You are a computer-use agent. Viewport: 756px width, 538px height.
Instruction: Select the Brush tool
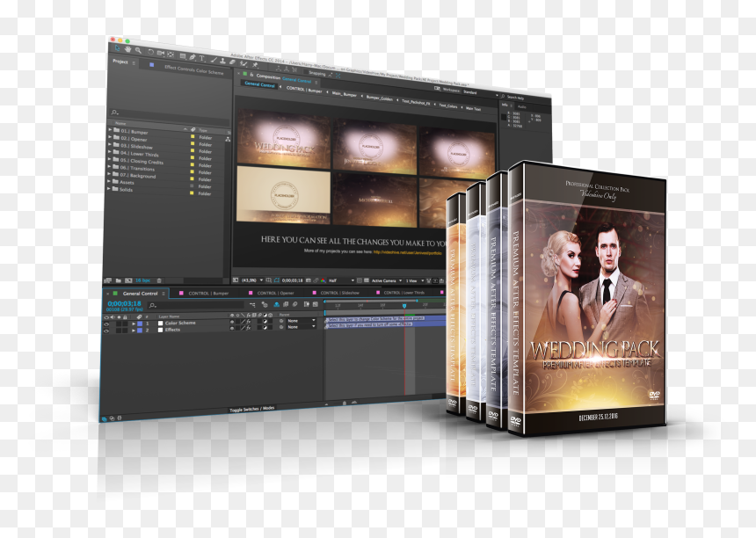(x=214, y=60)
